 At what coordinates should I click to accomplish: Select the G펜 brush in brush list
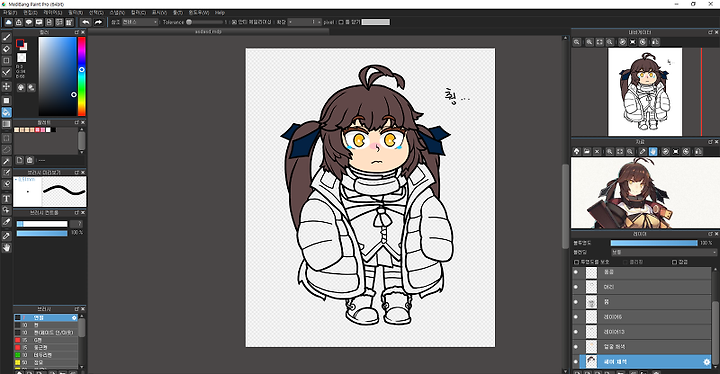click(46, 340)
